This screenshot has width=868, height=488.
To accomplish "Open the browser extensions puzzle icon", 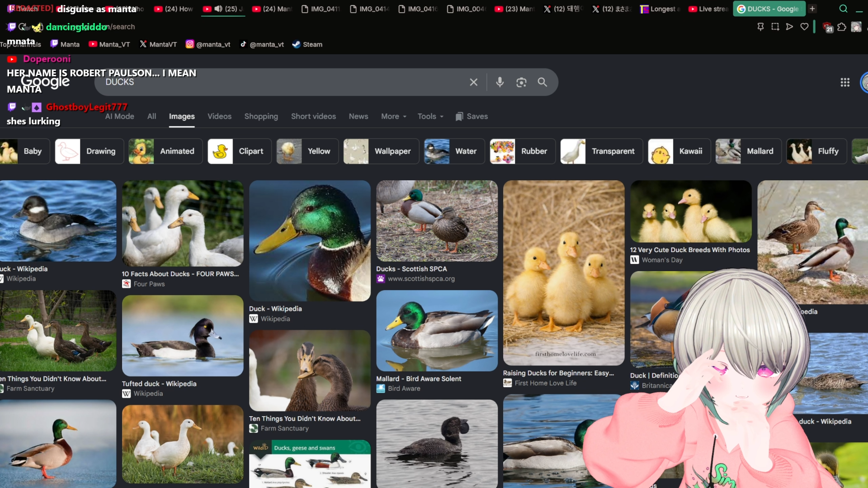I will point(842,27).
